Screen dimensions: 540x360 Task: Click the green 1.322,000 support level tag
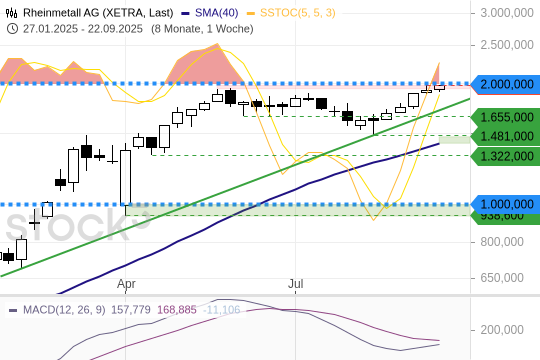click(506, 156)
